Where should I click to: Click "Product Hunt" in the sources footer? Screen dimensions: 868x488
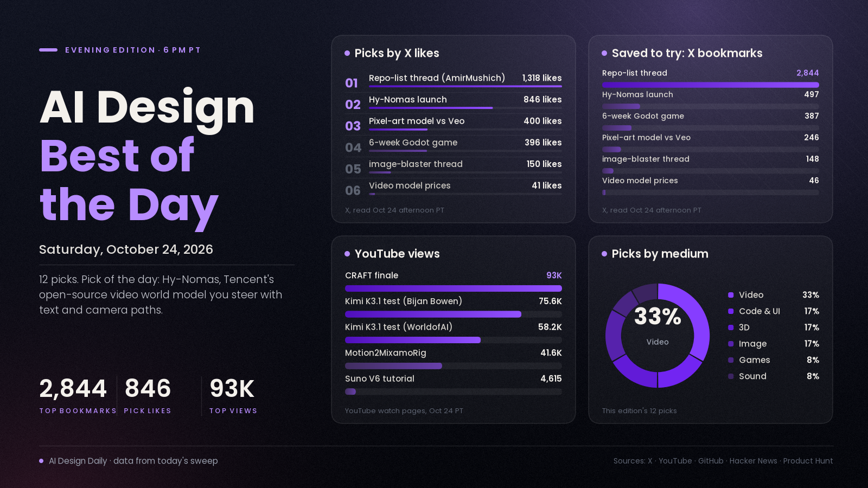[x=808, y=461]
